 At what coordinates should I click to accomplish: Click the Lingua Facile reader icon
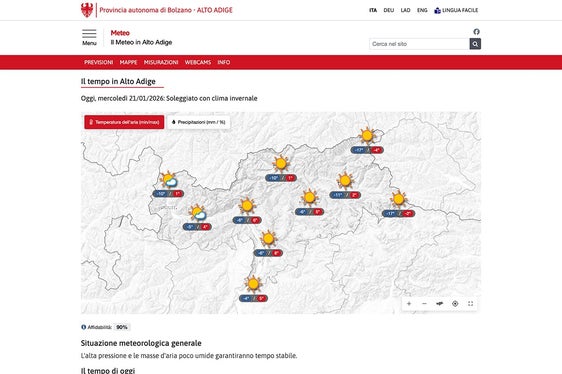[x=437, y=10]
